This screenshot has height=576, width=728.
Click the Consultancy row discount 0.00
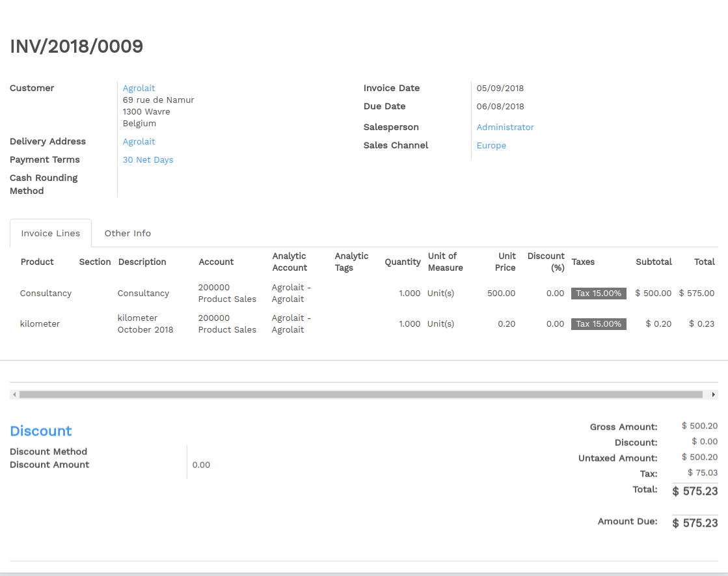point(556,294)
